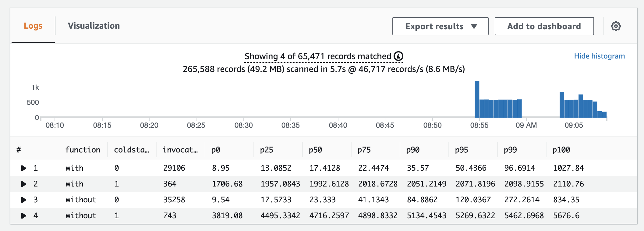Expand log row 1
The image size is (644, 231).
(23, 168)
